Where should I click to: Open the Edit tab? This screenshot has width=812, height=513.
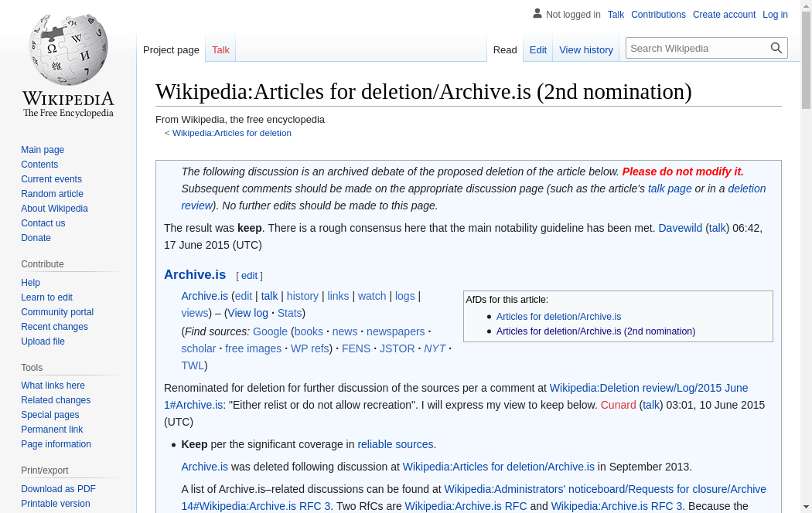coord(537,50)
